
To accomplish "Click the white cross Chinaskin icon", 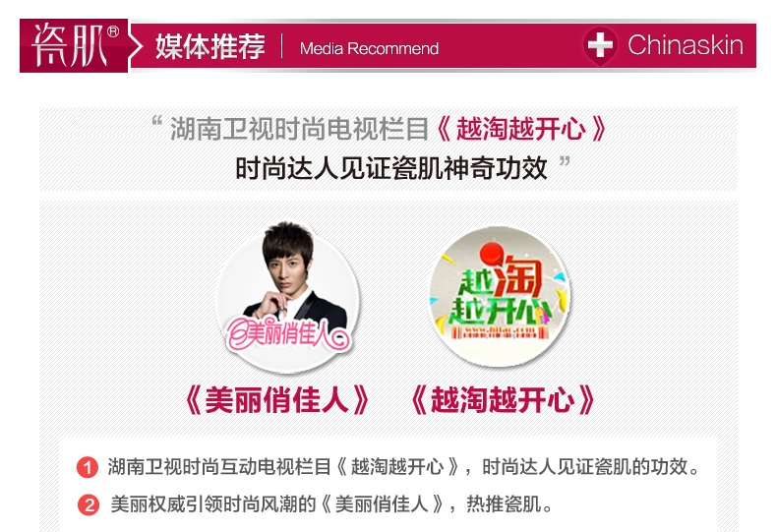I will [x=600, y=45].
